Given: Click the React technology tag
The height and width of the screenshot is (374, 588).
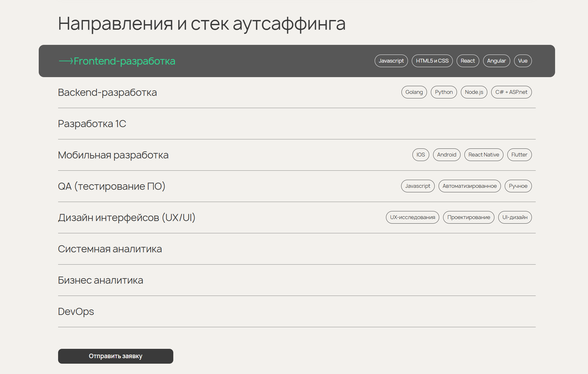Looking at the screenshot, I should point(468,61).
